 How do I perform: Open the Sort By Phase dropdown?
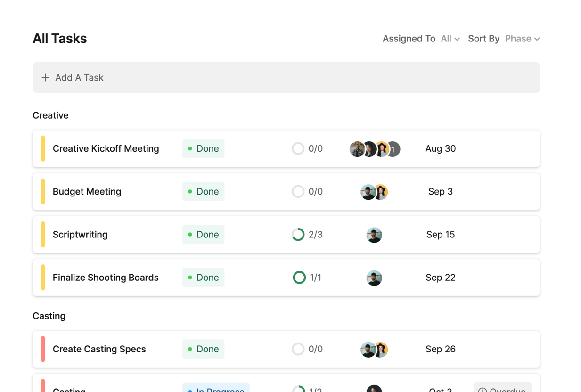click(522, 39)
